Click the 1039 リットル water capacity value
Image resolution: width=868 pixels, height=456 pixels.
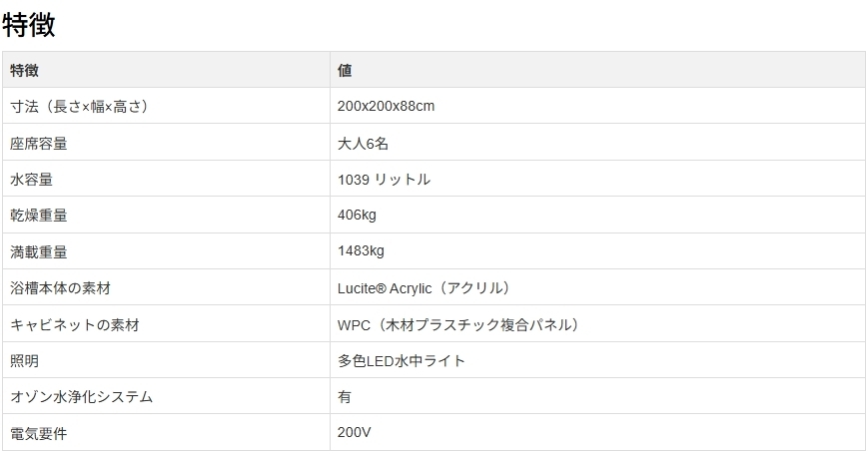[385, 180]
